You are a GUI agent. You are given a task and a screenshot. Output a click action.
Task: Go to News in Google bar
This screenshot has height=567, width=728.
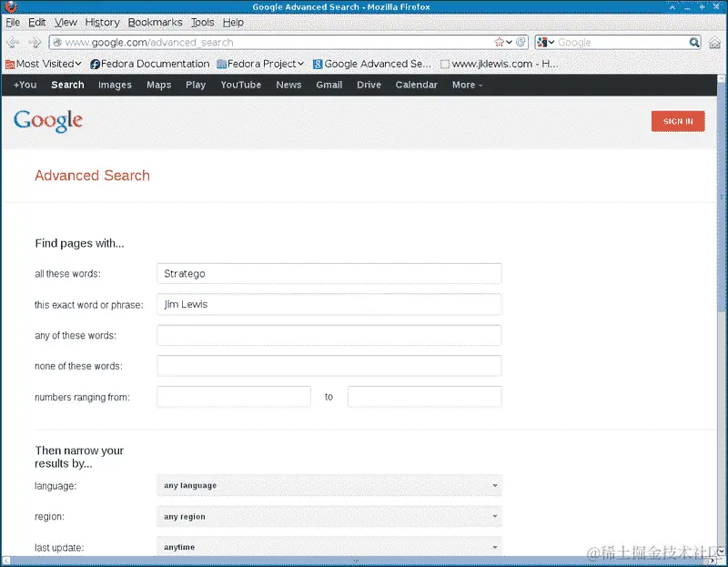[288, 85]
